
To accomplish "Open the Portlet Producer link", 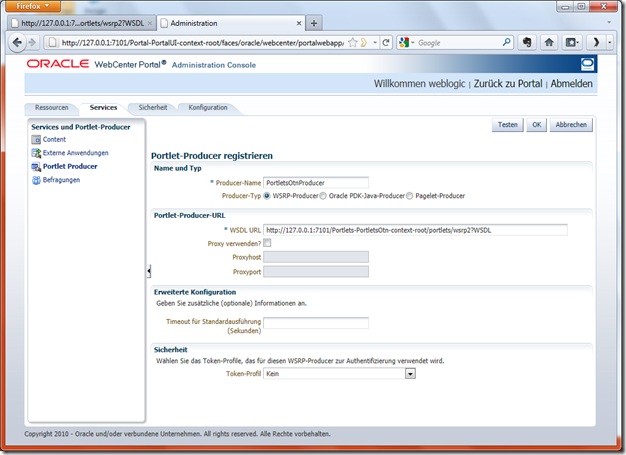I will click(70, 167).
